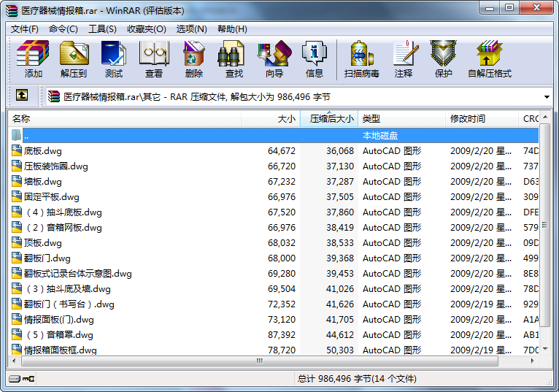The height and width of the screenshot is (392, 559).
Task: Click horizontal scrollbar left arrow
Action: (x=15, y=361)
